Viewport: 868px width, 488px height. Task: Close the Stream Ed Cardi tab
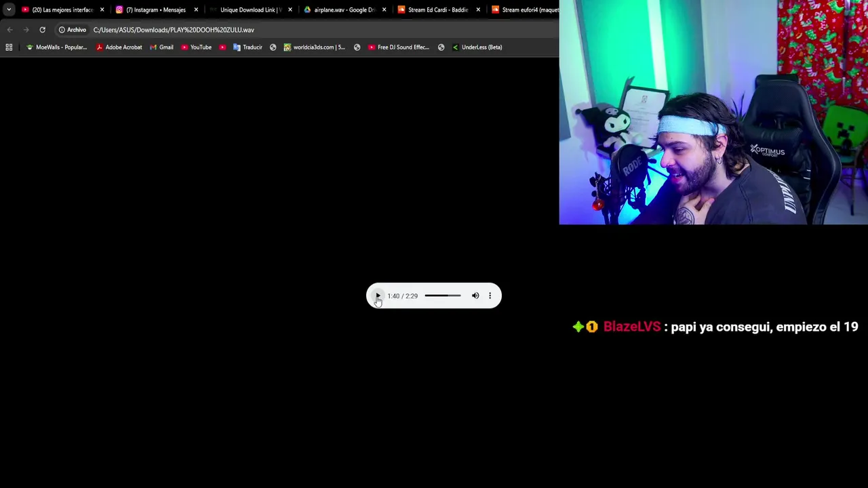pyautogui.click(x=478, y=9)
